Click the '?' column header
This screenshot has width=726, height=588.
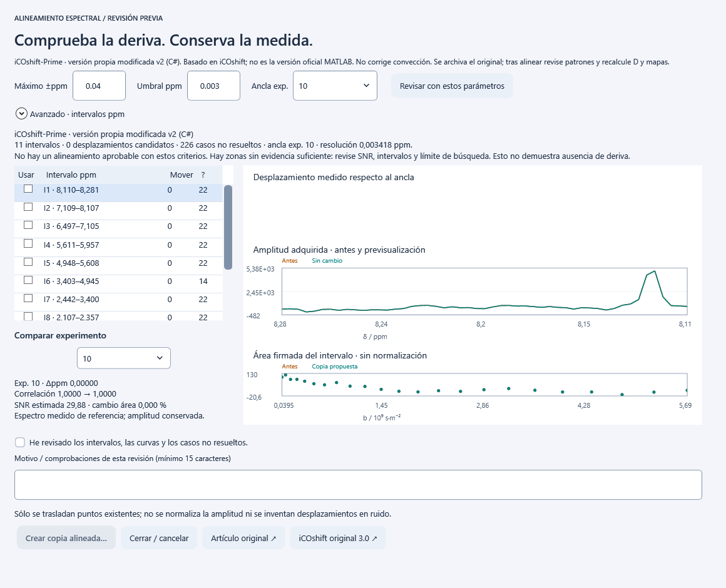tap(203, 175)
